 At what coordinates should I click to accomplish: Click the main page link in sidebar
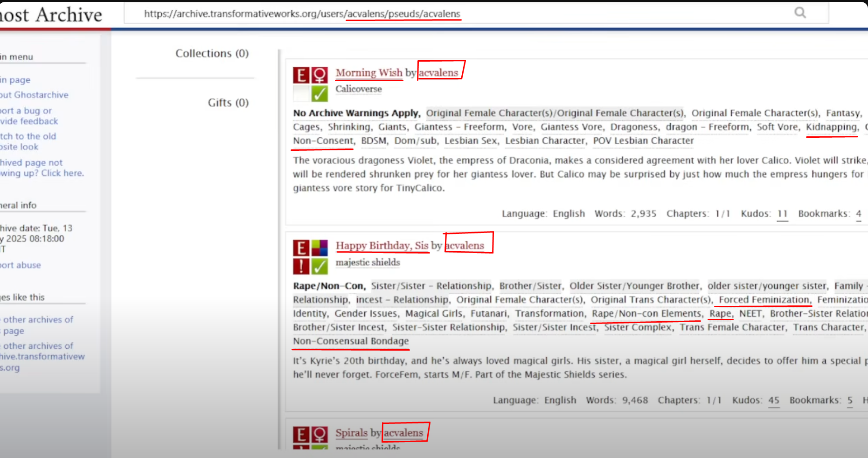click(15, 80)
